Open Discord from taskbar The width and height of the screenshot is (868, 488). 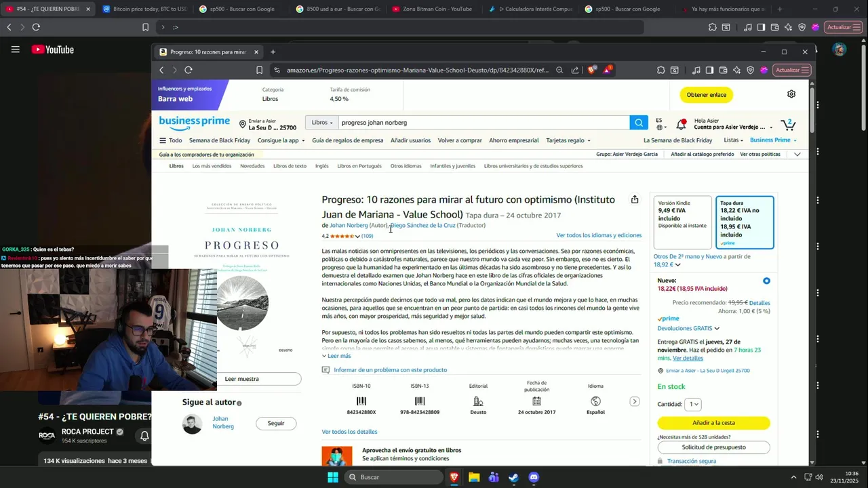pos(534,477)
